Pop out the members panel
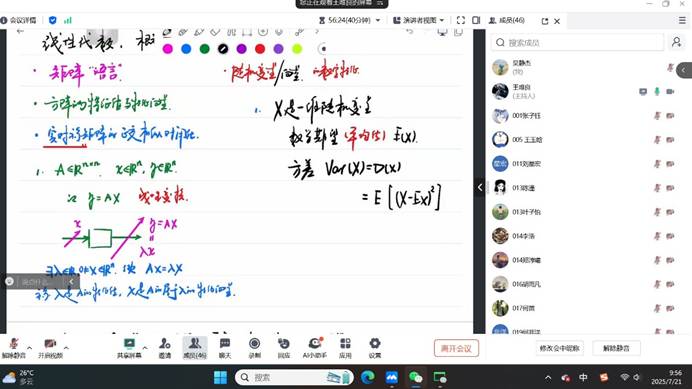Viewport: 692px width, 389px height. click(545, 21)
